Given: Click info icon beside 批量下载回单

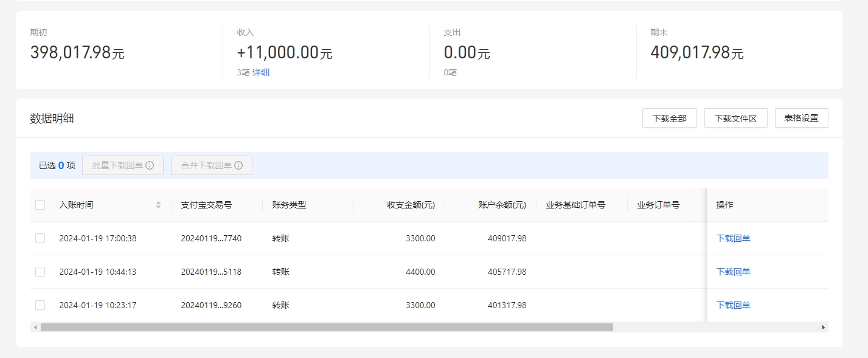Looking at the screenshot, I should pyautogui.click(x=150, y=165).
